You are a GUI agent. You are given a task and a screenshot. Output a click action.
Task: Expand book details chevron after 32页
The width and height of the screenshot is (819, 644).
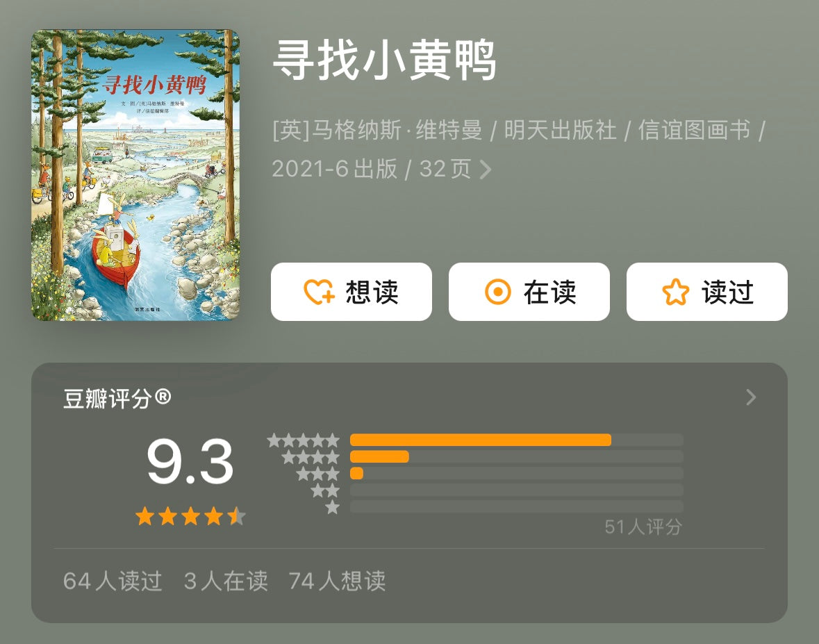(486, 170)
